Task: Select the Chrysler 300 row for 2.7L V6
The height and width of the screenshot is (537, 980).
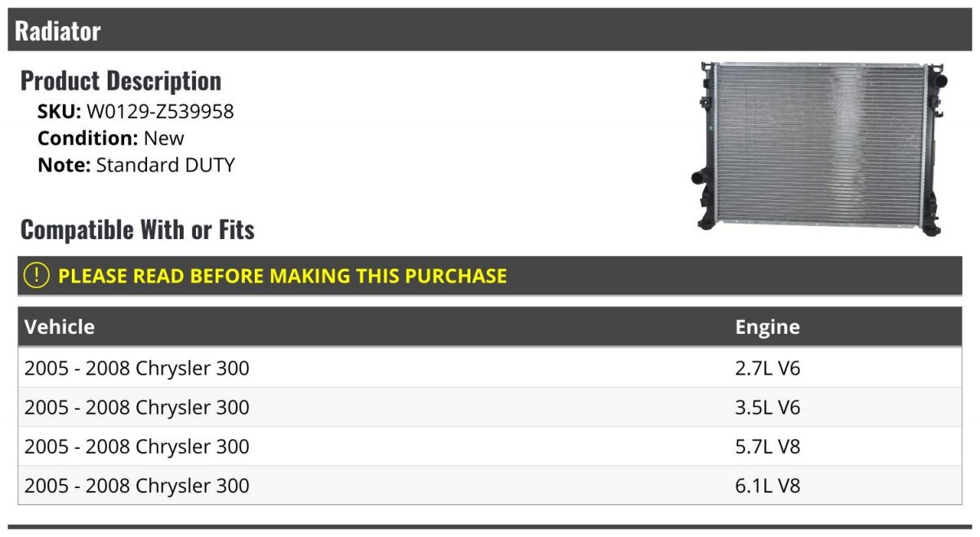Action: tap(490, 368)
